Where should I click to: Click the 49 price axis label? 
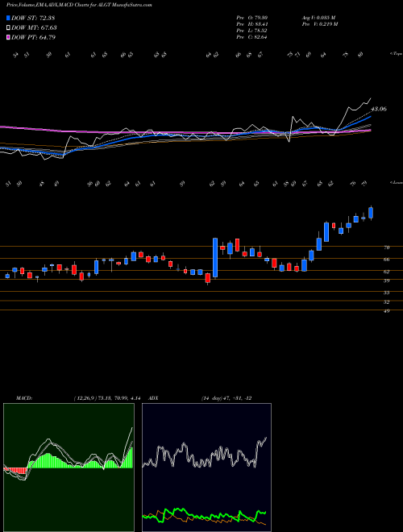[386, 311]
